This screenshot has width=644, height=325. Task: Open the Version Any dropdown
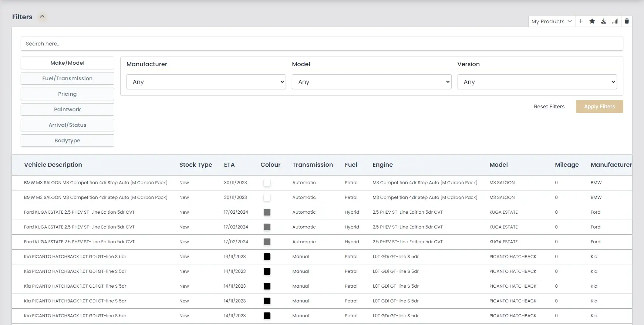coord(537,82)
